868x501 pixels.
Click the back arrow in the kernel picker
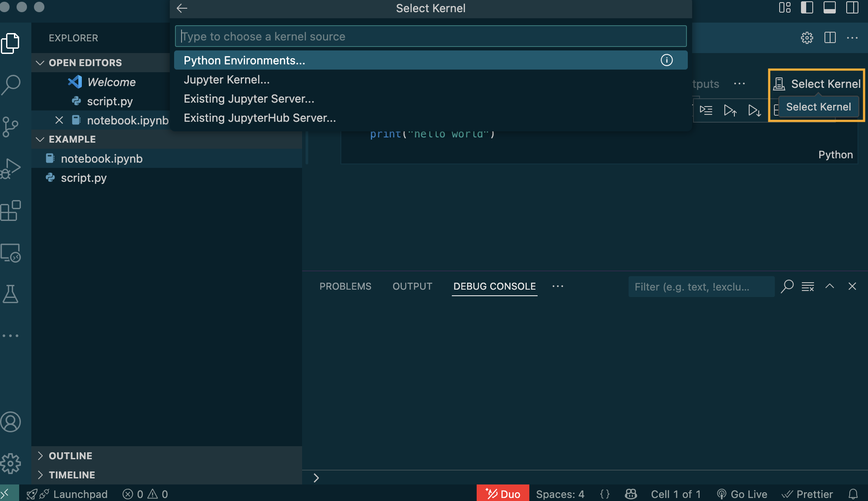182,8
